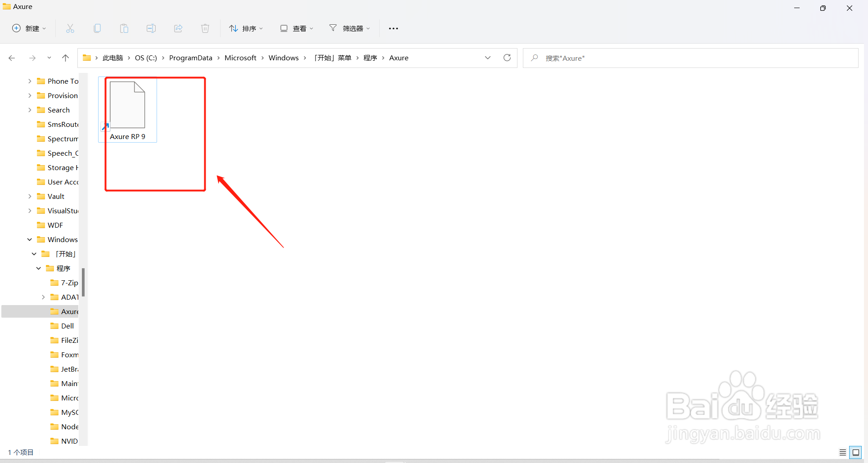This screenshot has width=868, height=463.
Task: Click the search Axure input field
Action: 691,58
